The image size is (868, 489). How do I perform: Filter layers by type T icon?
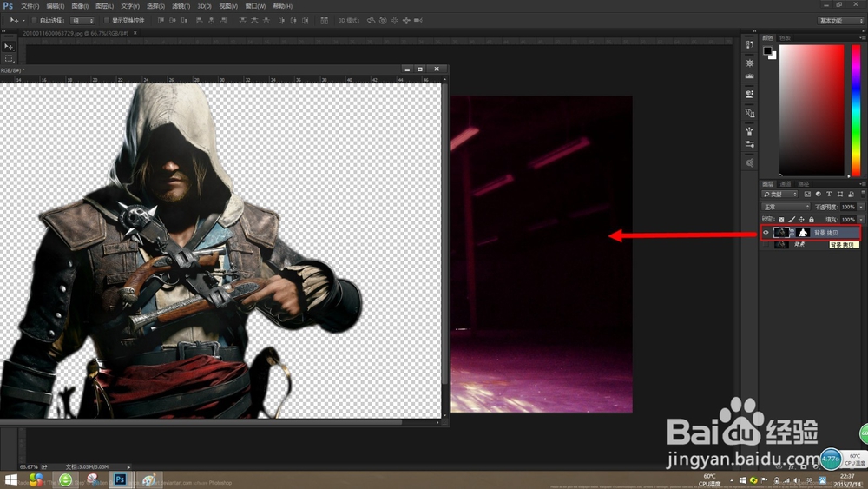(x=829, y=195)
